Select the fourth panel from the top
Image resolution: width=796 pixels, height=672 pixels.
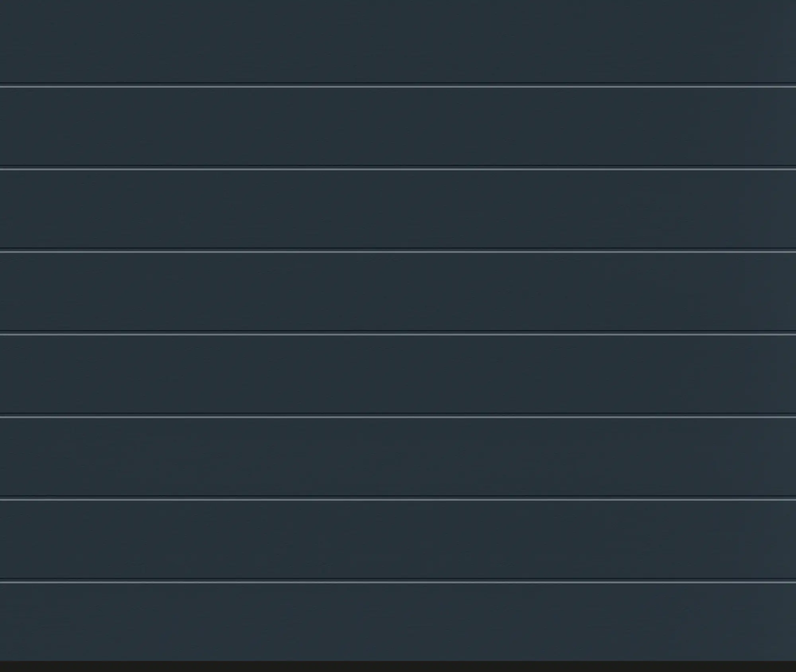pyautogui.click(x=398, y=292)
